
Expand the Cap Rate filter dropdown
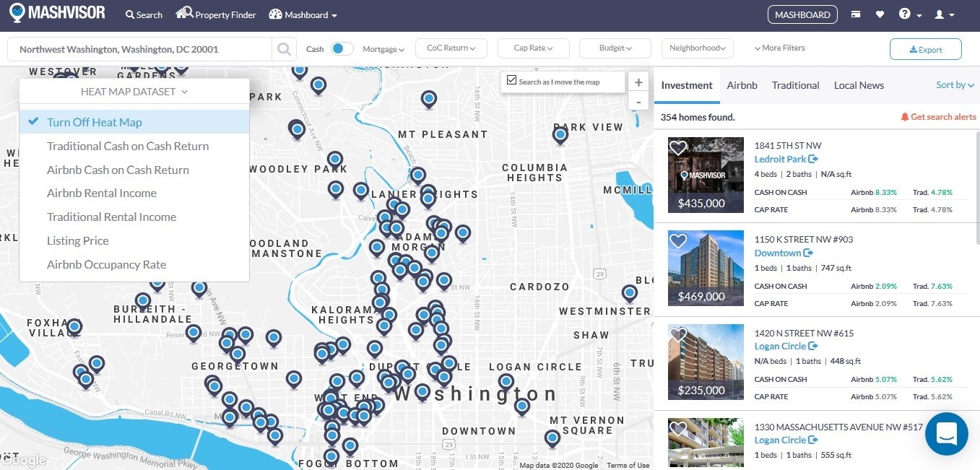[x=533, y=48]
